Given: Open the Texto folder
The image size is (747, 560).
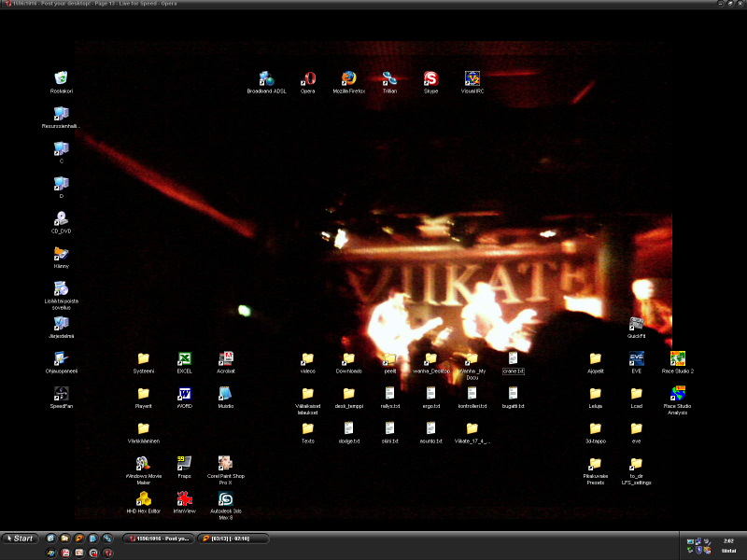Looking at the screenshot, I should pos(308,432).
